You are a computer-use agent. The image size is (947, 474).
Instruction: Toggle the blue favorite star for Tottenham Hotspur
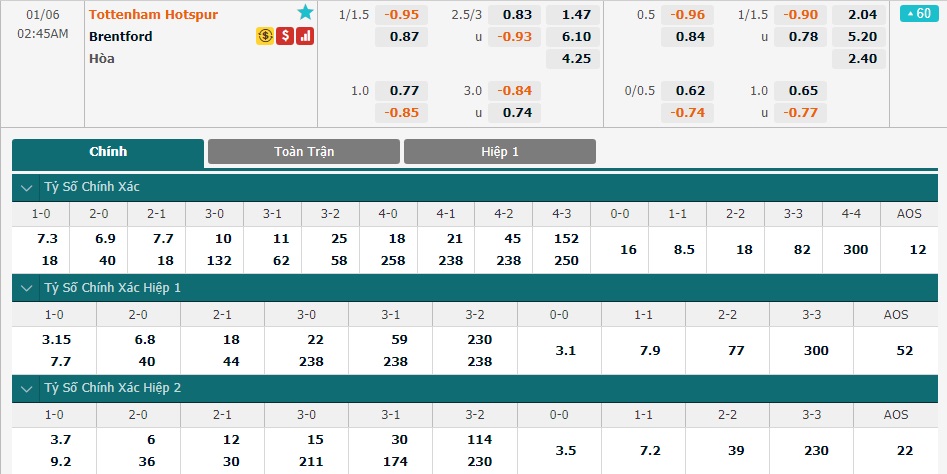click(x=306, y=13)
